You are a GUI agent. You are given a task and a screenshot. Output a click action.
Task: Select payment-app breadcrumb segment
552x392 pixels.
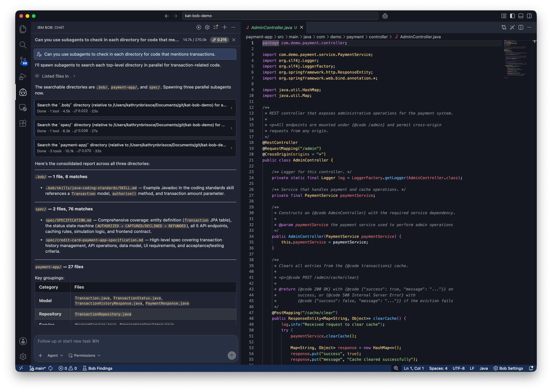pyautogui.click(x=259, y=37)
